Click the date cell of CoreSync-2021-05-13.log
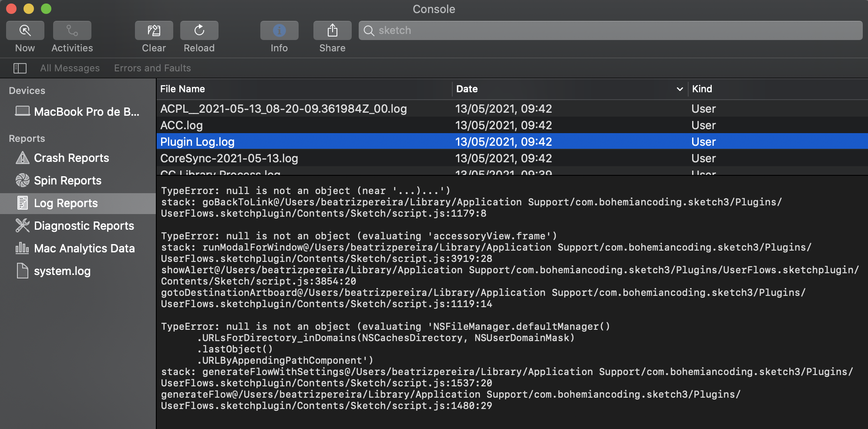The image size is (868, 429). click(x=504, y=158)
